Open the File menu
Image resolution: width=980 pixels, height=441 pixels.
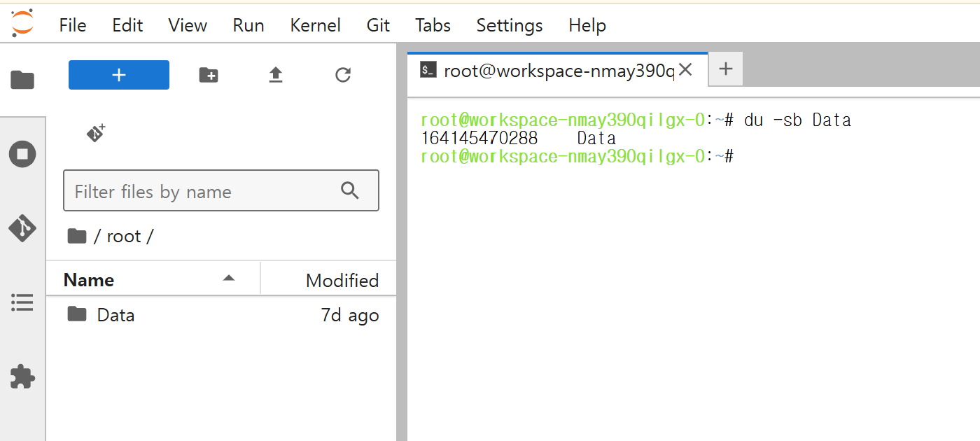(x=73, y=26)
